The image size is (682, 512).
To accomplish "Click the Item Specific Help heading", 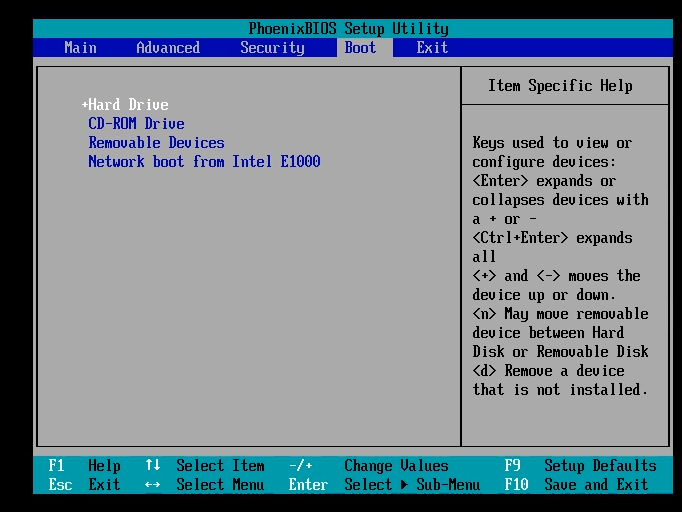I will 560,86.
